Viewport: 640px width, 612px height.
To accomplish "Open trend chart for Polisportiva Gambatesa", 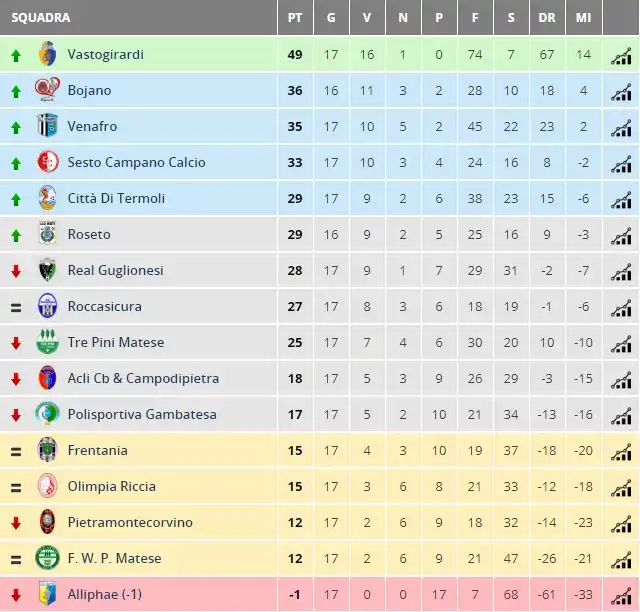I will tap(621, 416).
